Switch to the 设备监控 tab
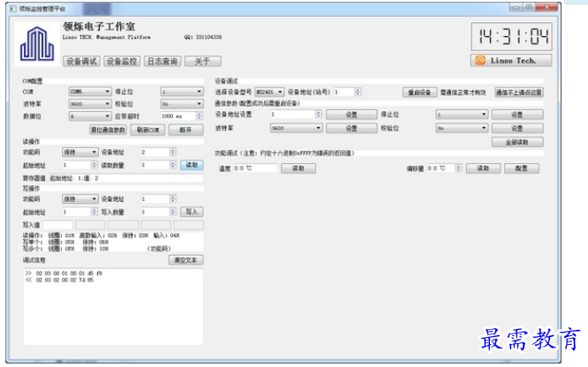This screenshot has height=367, width=588. point(122,61)
